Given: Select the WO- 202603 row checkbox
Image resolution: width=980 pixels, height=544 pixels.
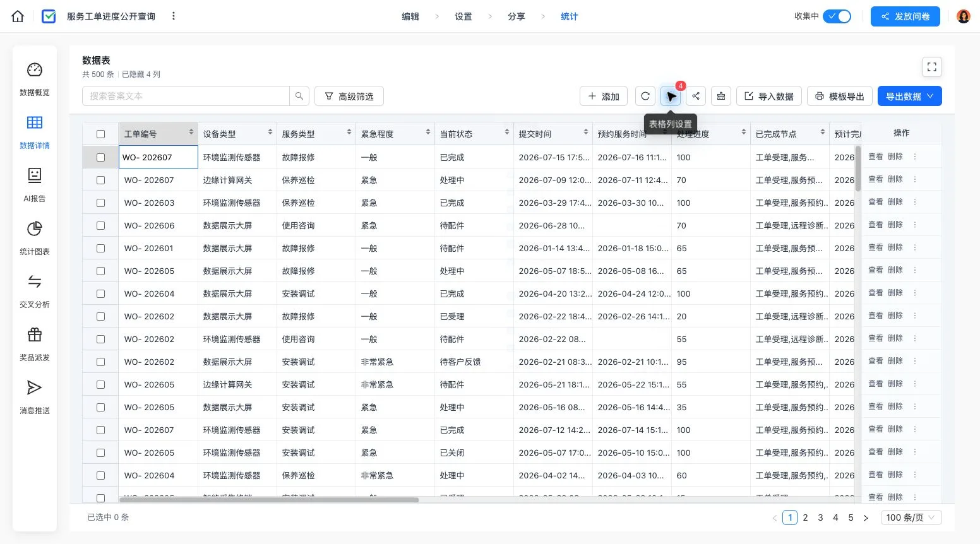Looking at the screenshot, I should pos(100,203).
